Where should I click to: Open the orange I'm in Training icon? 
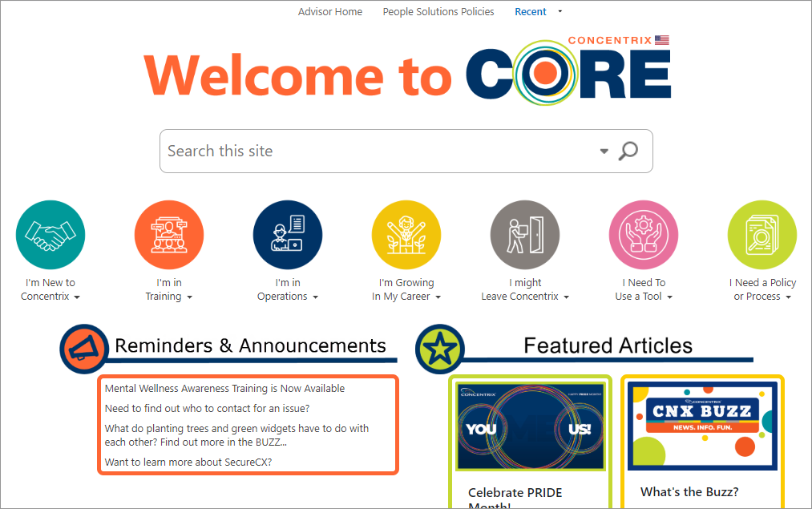pos(169,234)
